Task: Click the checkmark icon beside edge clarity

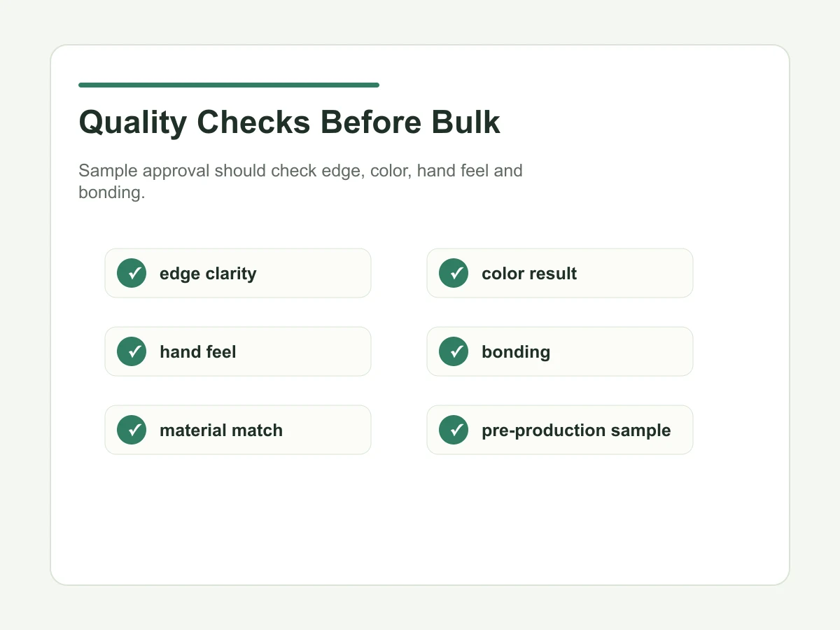Action: coord(132,273)
